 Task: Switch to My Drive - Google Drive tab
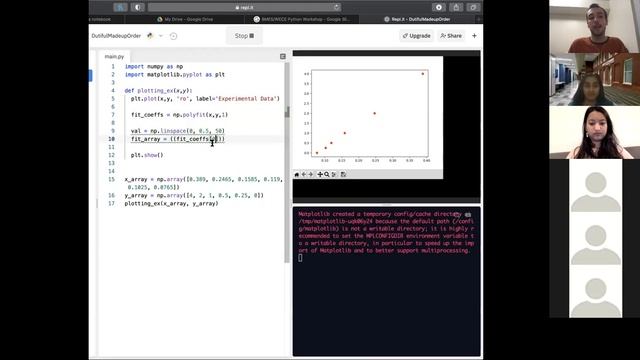click(x=184, y=19)
